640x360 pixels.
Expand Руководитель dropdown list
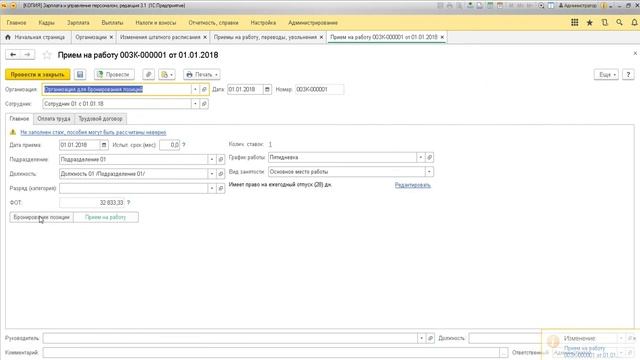[421, 338]
